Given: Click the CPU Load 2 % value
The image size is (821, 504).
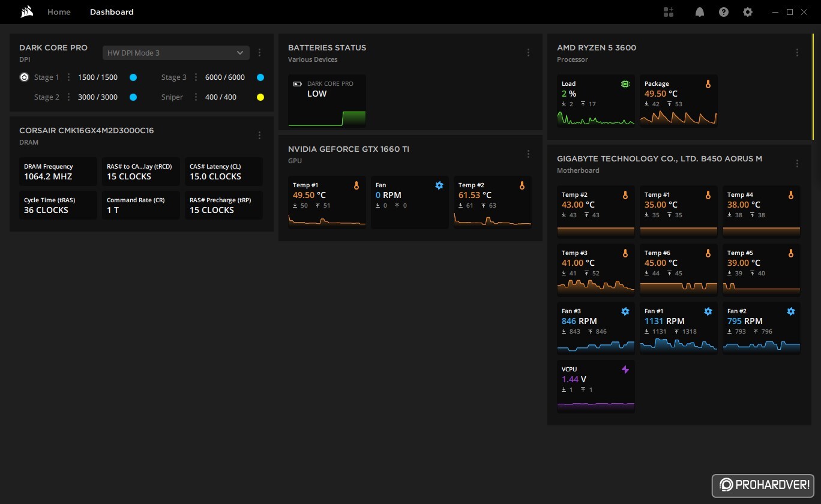Looking at the screenshot, I should [x=569, y=94].
